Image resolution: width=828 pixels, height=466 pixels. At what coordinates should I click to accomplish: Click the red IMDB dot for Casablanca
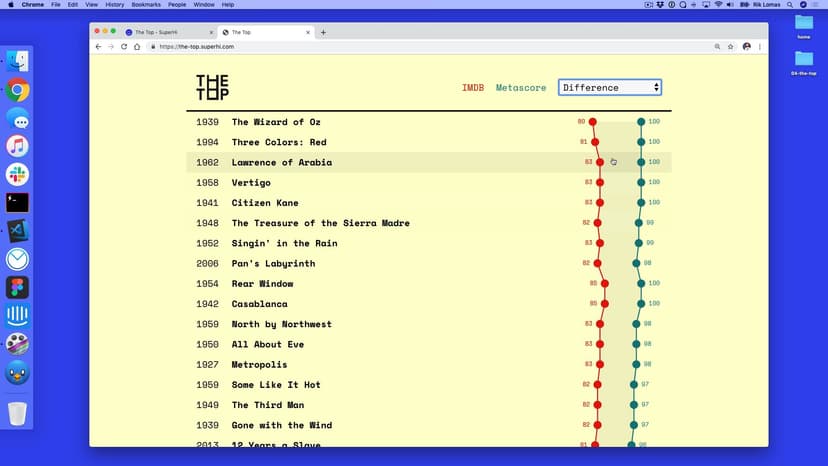(605, 304)
